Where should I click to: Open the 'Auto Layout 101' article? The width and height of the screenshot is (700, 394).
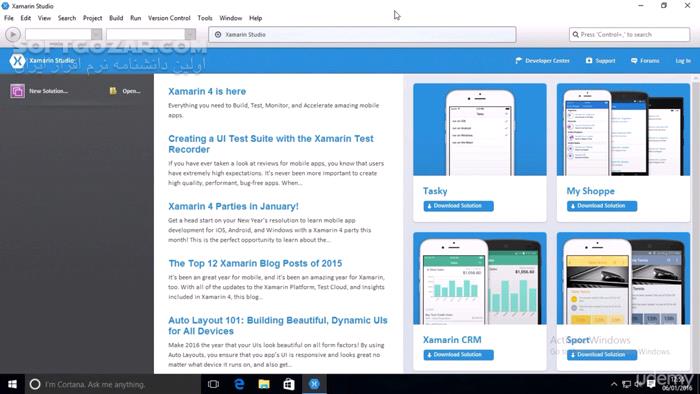point(278,326)
